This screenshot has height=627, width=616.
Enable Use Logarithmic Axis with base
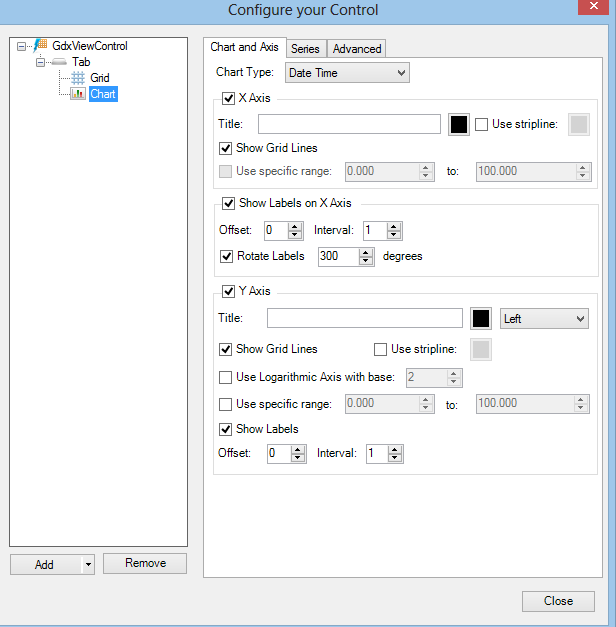point(226,377)
